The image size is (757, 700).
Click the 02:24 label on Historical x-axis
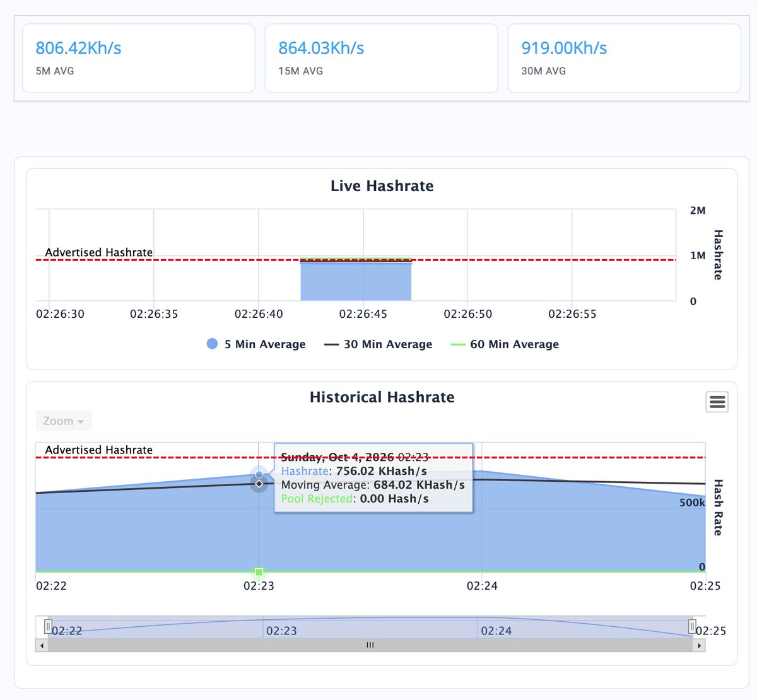point(482,586)
